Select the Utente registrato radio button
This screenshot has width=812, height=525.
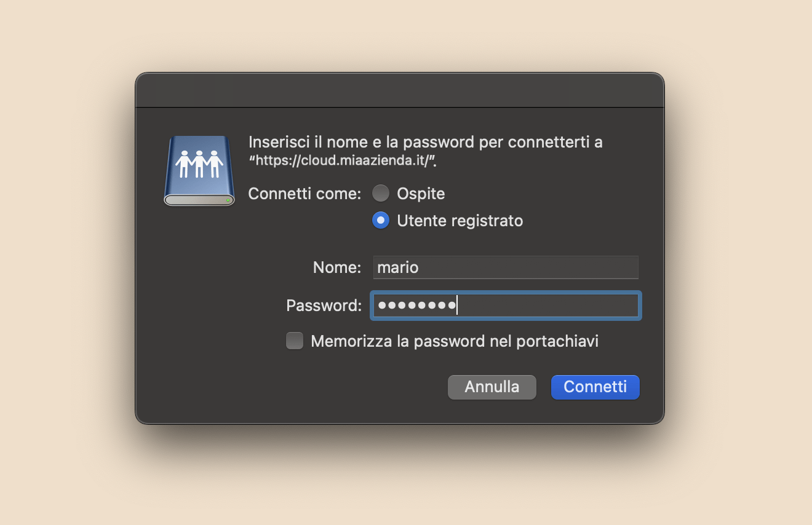pyautogui.click(x=381, y=220)
